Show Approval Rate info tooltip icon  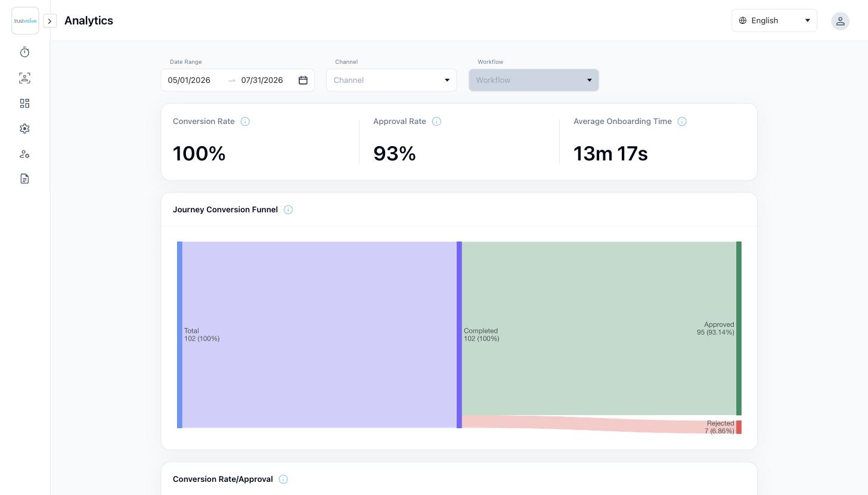436,122
